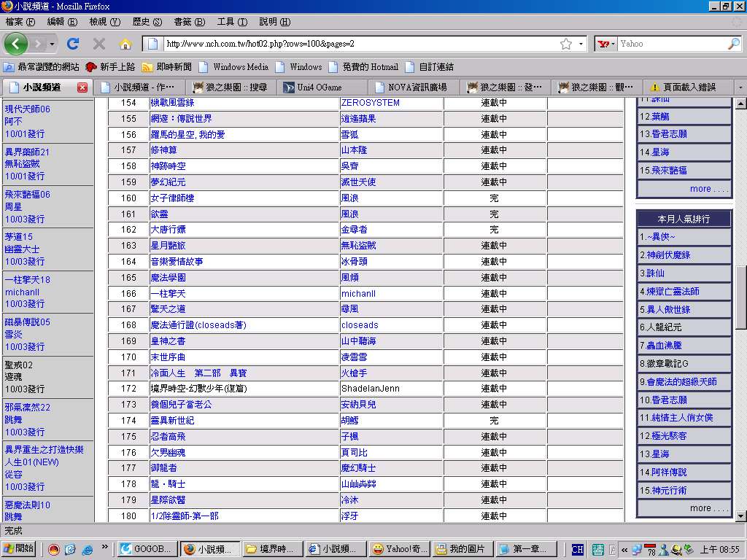Reload the page with the refresh icon

[x=72, y=44]
